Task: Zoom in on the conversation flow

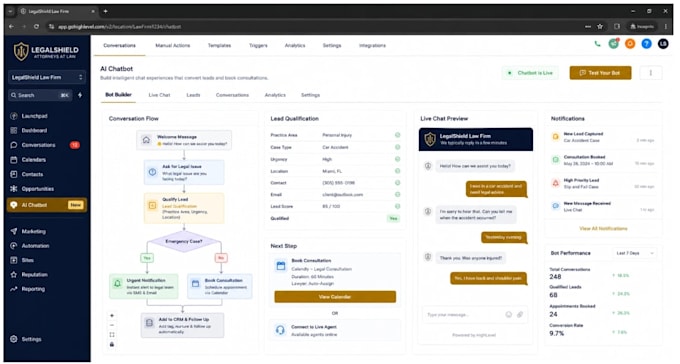Action: click(112, 315)
